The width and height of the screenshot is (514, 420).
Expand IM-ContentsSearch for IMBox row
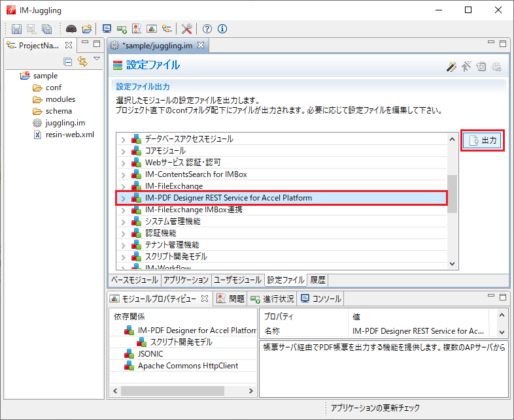[123, 175]
